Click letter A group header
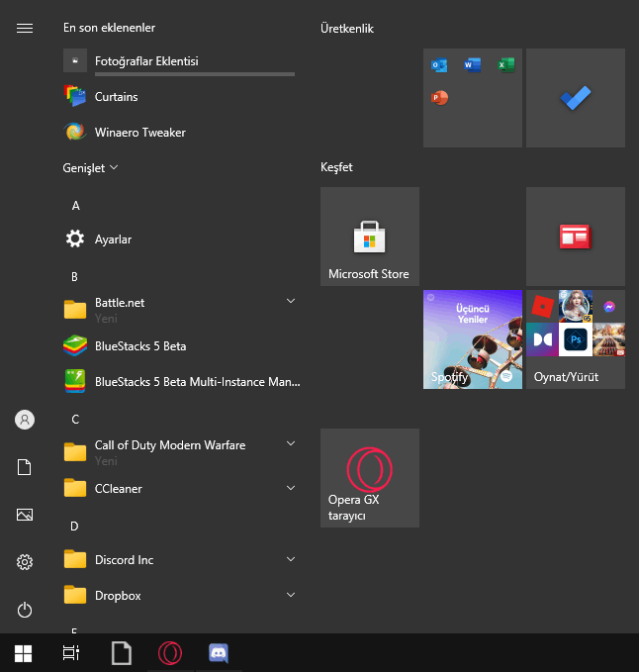Viewport: 639px width, 672px height. coord(76,206)
